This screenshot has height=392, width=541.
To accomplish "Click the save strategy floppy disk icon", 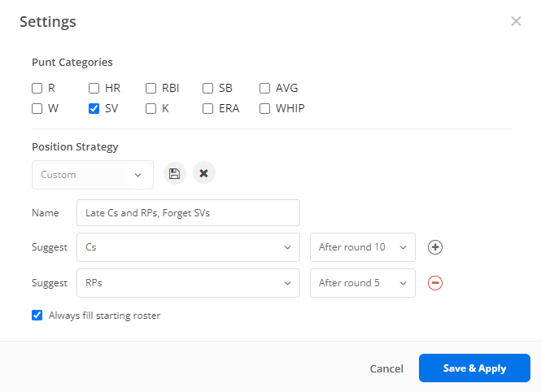I will [174, 173].
